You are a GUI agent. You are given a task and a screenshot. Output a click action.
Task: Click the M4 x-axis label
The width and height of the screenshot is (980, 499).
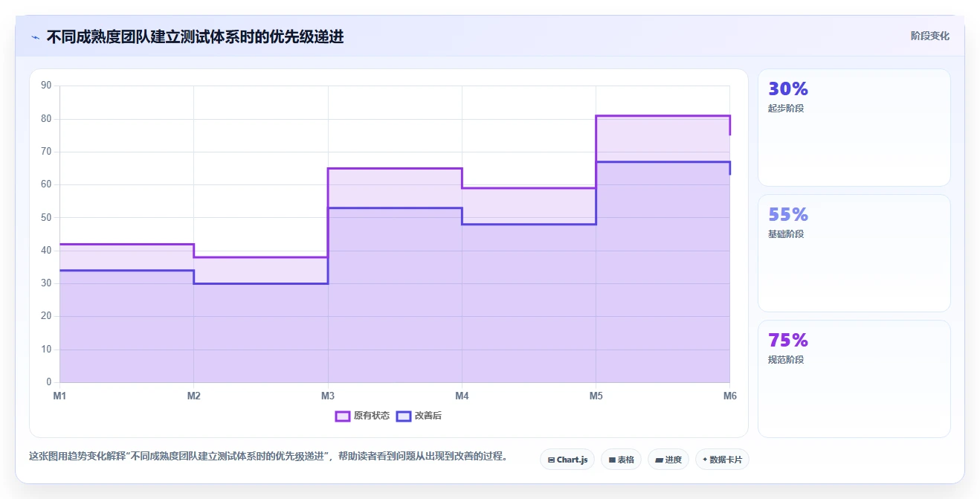462,396
